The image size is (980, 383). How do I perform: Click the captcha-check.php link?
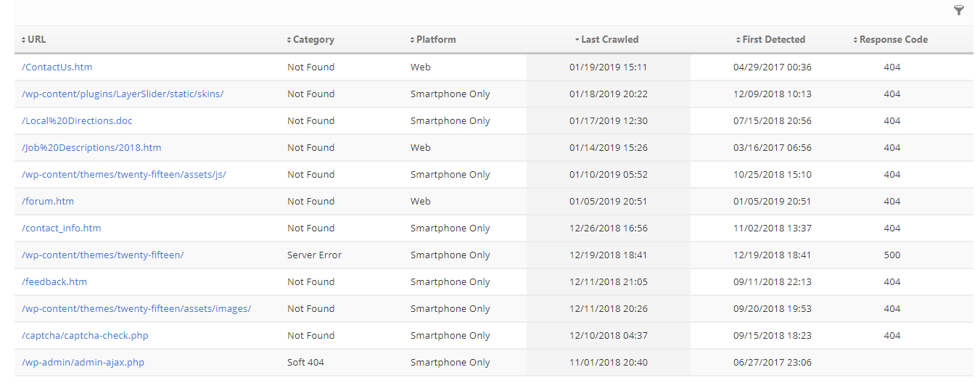85,336
